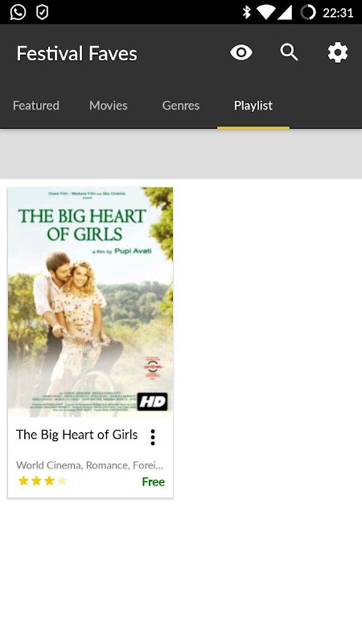Tap the Festival Faves app title
The height and width of the screenshot is (644, 362).
click(x=76, y=53)
